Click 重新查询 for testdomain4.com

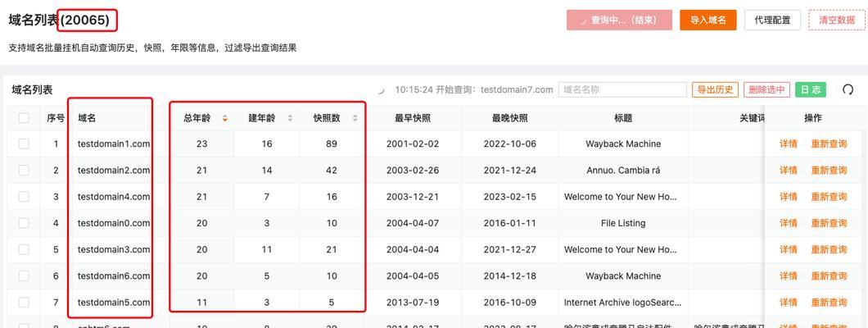coord(829,198)
